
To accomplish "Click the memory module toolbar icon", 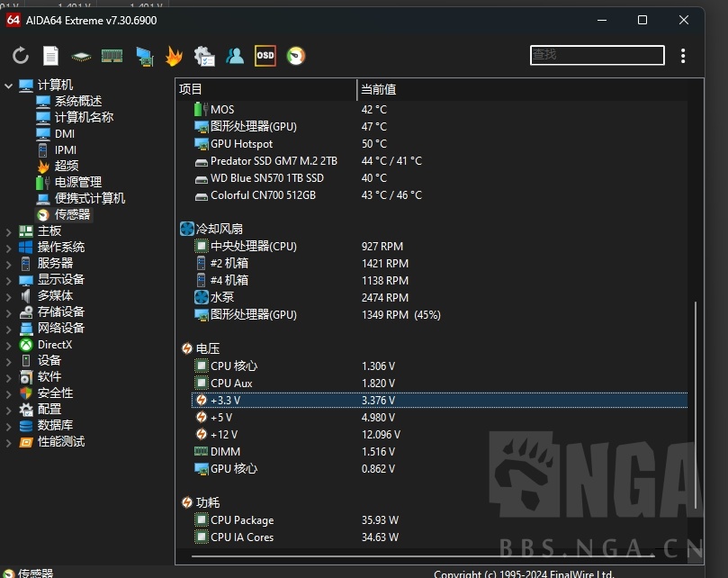I will pyautogui.click(x=112, y=56).
